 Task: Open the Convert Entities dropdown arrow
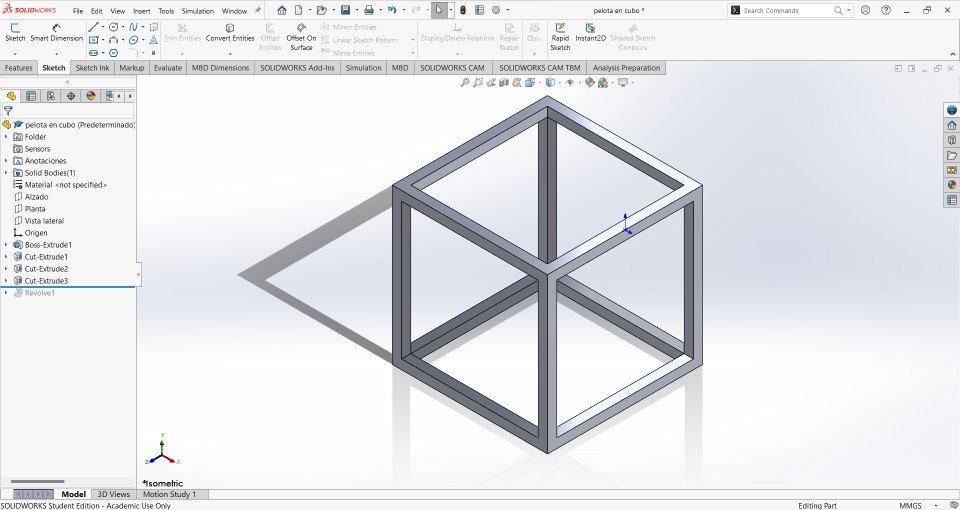point(230,54)
